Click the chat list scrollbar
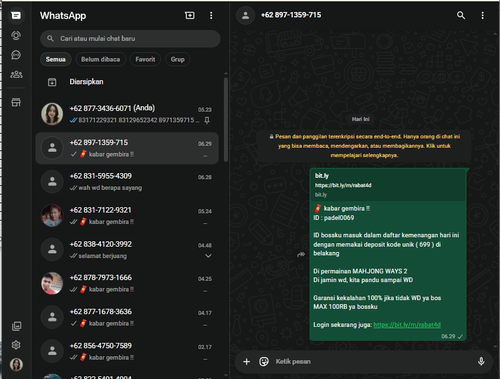This screenshot has width=500, height=379. pos(226,120)
